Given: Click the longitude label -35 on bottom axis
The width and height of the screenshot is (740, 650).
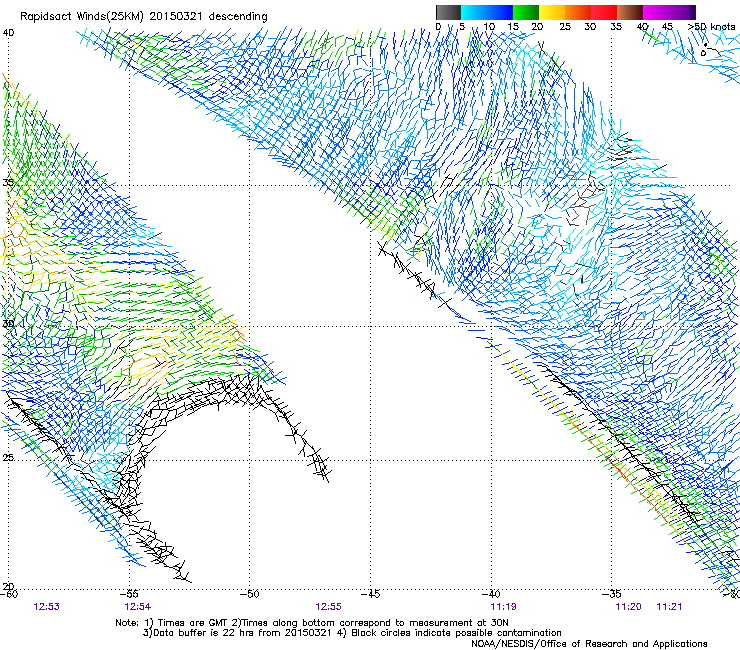Looking at the screenshot, I should click(x=612, y=594).
